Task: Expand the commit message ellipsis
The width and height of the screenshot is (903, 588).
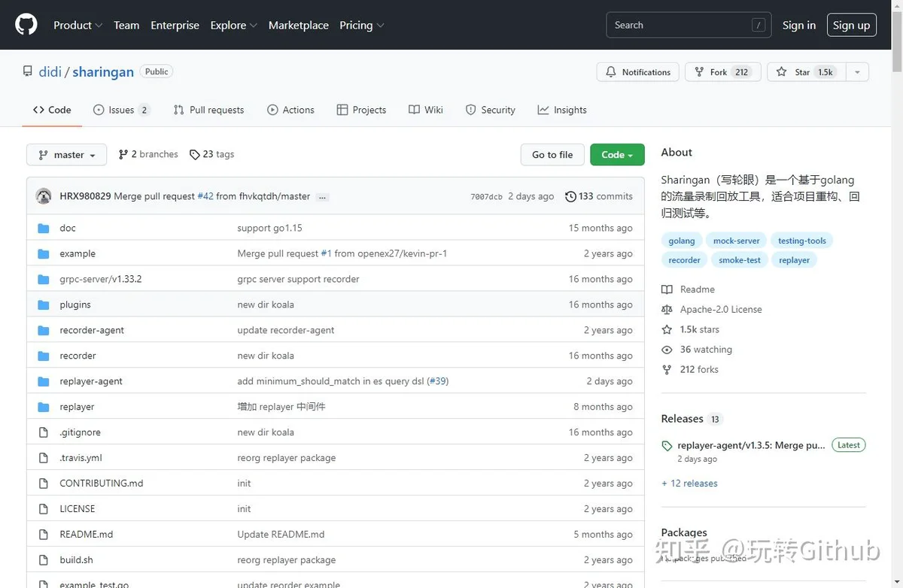Action: pyautogui.click(x=322, y=197)
